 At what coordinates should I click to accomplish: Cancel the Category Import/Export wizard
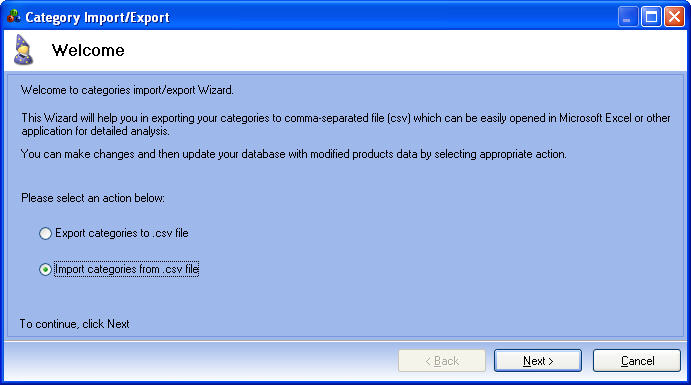pyautogui.click(x=637, y=361)
